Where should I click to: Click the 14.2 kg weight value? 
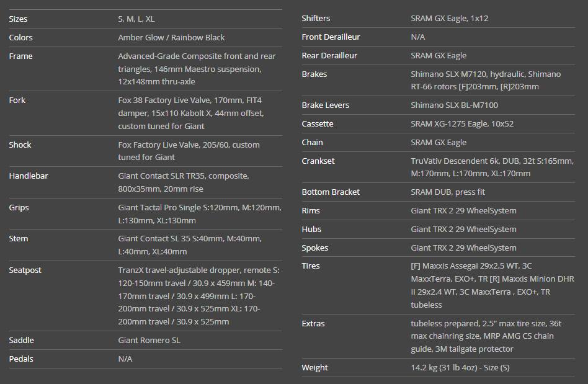point(460,368)
